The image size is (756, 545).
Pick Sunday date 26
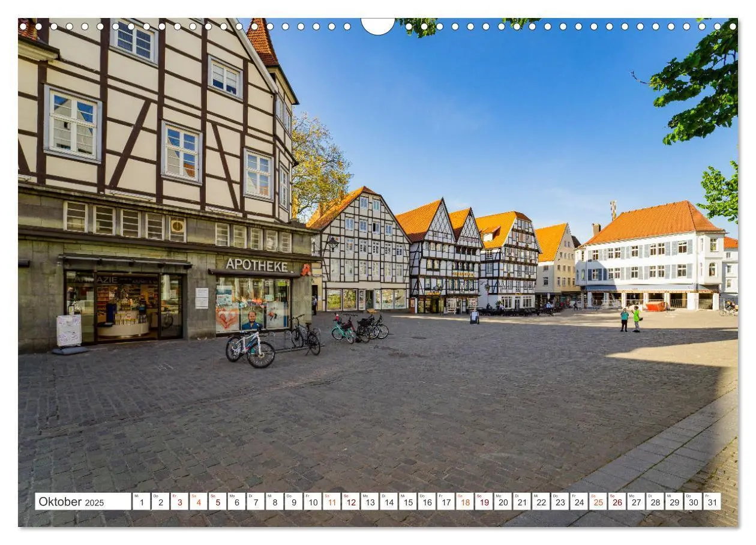pyautogui.click(x=616, y=502)
